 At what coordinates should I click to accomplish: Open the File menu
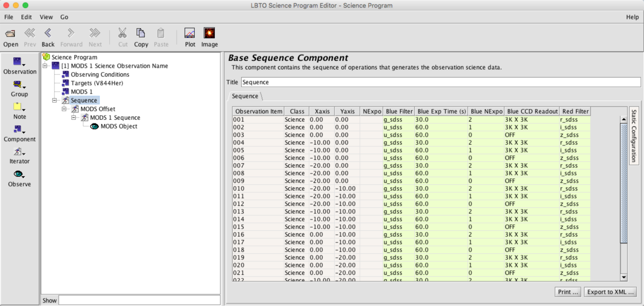(8, 17)
